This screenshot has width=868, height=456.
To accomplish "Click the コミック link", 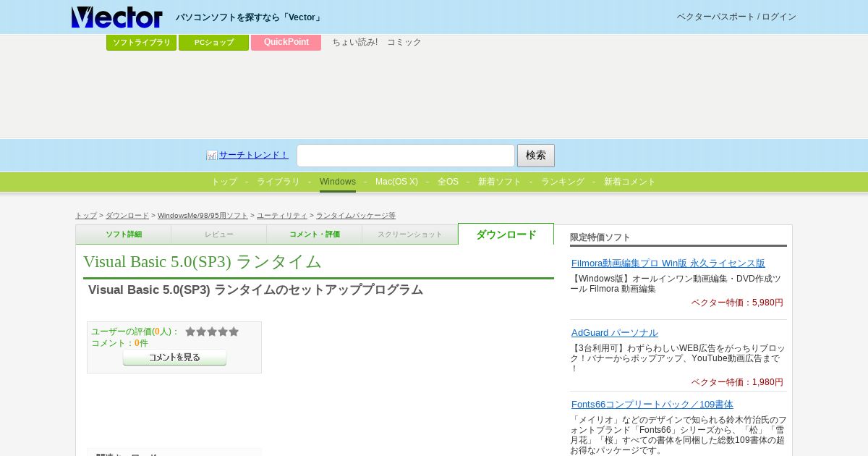I will pos(404,42).
